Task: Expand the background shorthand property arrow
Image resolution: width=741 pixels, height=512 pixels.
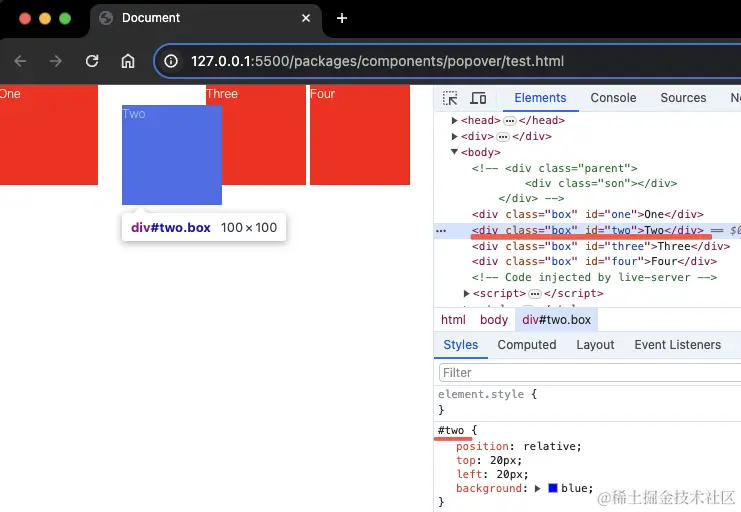Action: pos(537,488)
